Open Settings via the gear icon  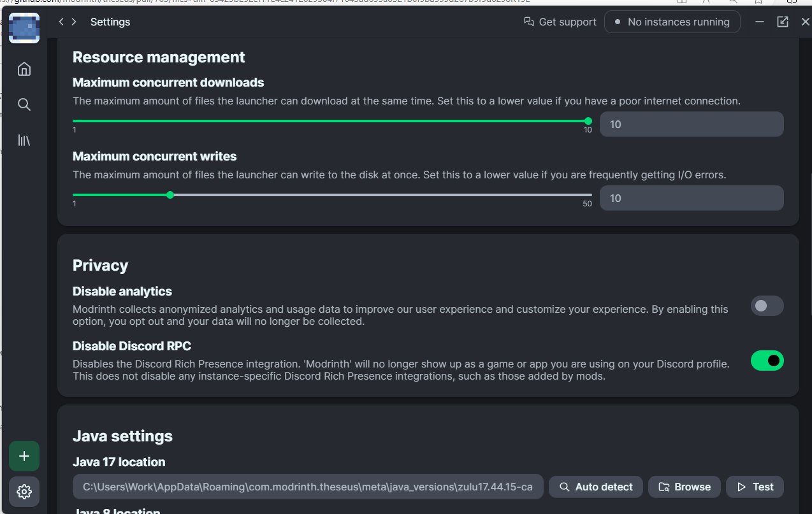[x=24, y=491]
